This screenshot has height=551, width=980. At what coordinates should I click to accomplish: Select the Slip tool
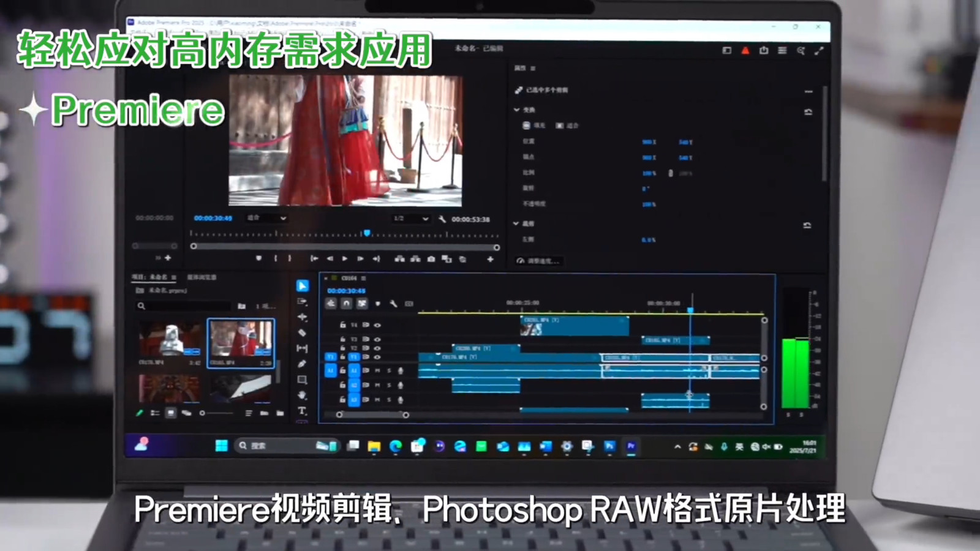[302, 348]
